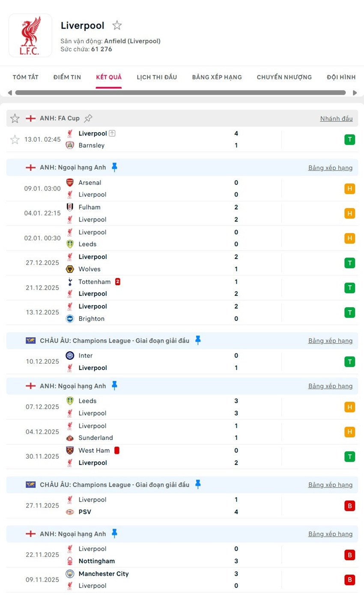Unpin the Ngoại hạng Anh competition
Screen dimensions: 364x595
click(115, 167)
